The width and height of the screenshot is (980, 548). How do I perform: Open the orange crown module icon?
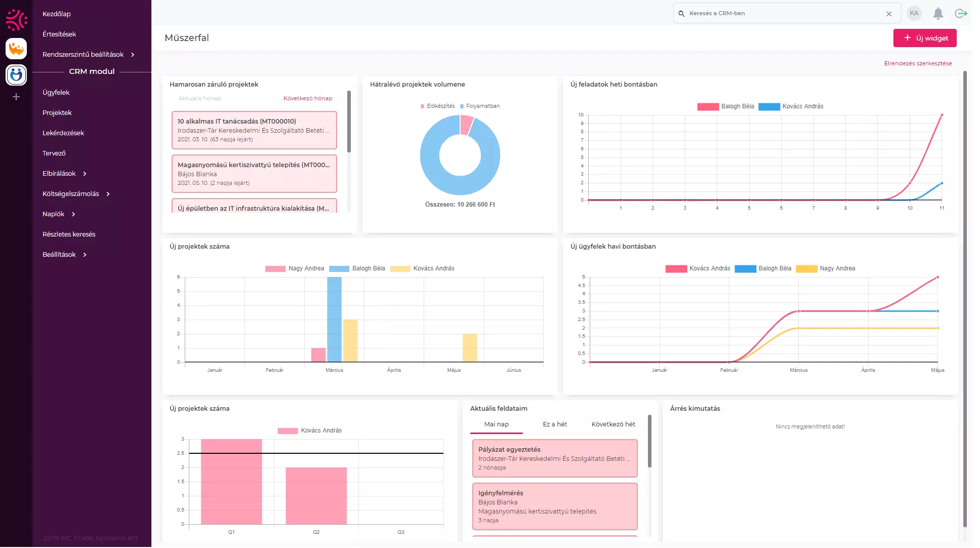pos(16,49)
